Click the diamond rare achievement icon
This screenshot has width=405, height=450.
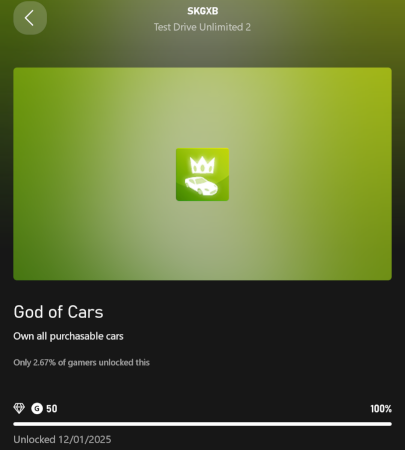[x=19, y=408]
